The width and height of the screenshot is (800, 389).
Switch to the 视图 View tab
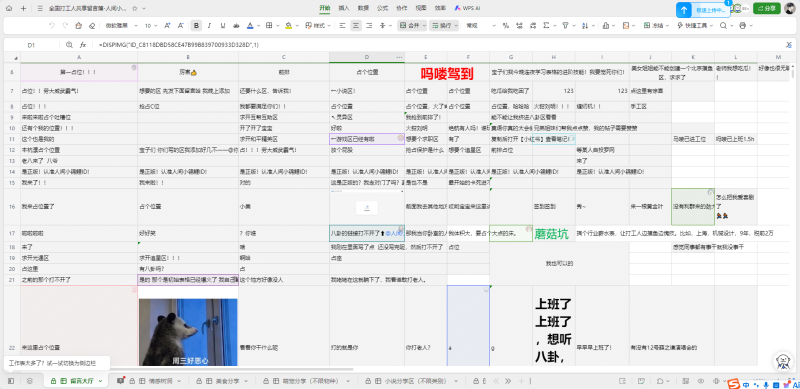(421, 8)
